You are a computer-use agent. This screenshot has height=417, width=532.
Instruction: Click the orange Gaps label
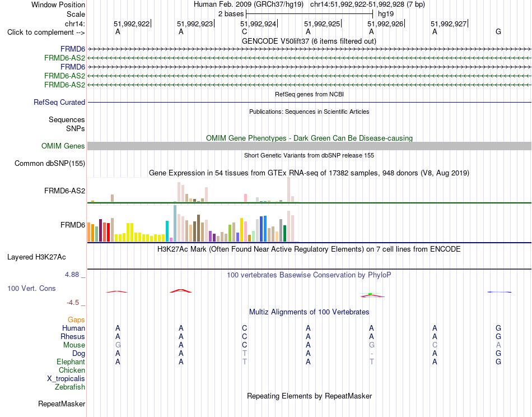pos(76,320)
